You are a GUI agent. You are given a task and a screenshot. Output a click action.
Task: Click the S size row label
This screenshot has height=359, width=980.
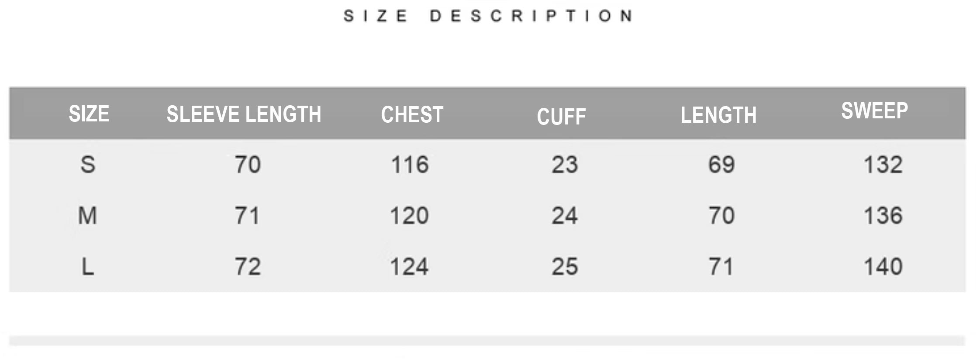(88, 165)
